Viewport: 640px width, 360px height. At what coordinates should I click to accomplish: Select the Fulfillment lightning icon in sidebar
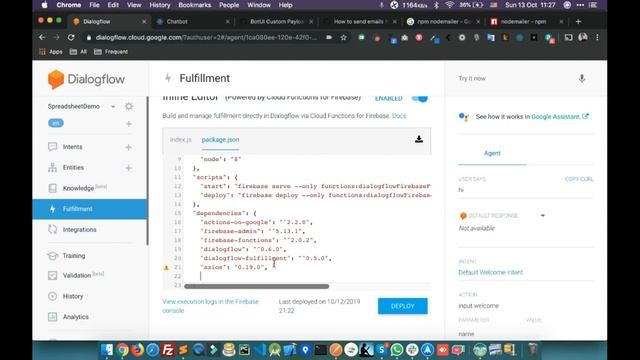click(x=53, y=209)
